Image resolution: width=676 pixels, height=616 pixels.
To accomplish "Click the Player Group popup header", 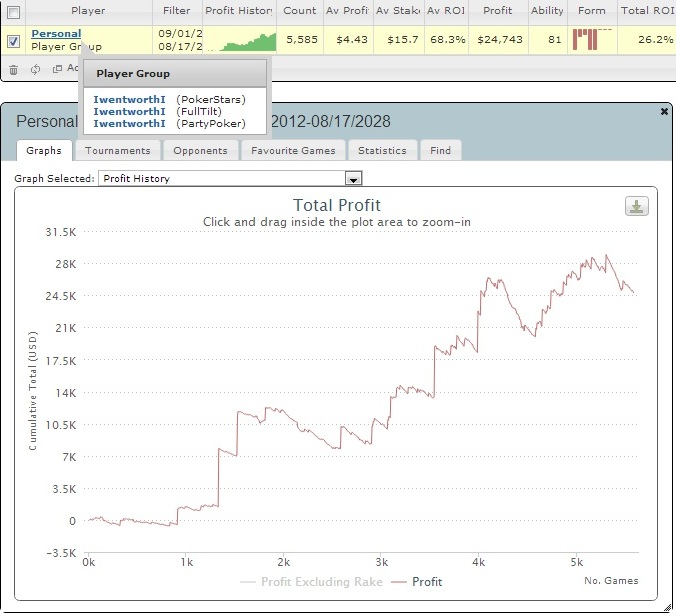I will click(175, 74).
